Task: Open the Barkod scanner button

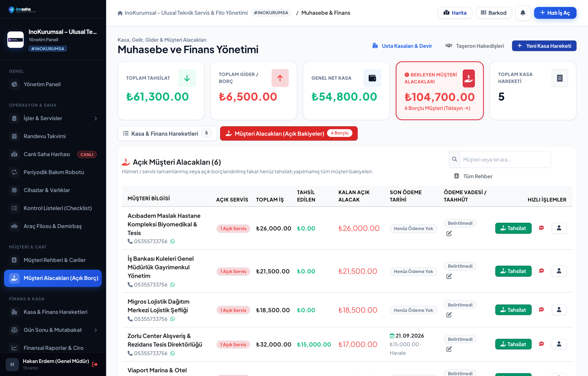Action: tap(493, 13)
